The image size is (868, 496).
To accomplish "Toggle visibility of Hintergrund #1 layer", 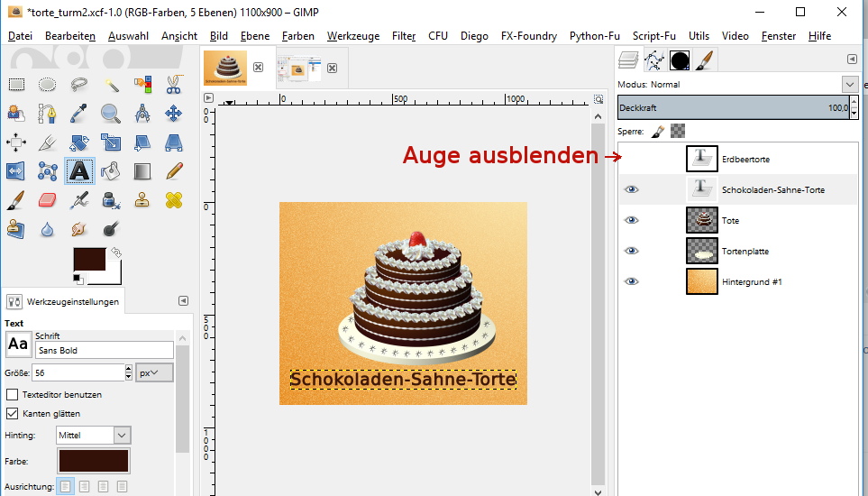I will pyautogui.click(x=631, y=281).
